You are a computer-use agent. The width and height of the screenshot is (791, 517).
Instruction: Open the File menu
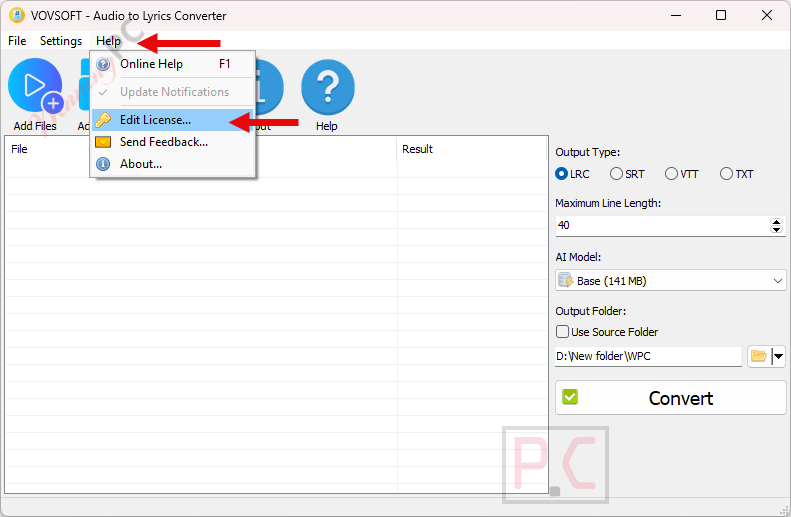[x=17, y=41]
